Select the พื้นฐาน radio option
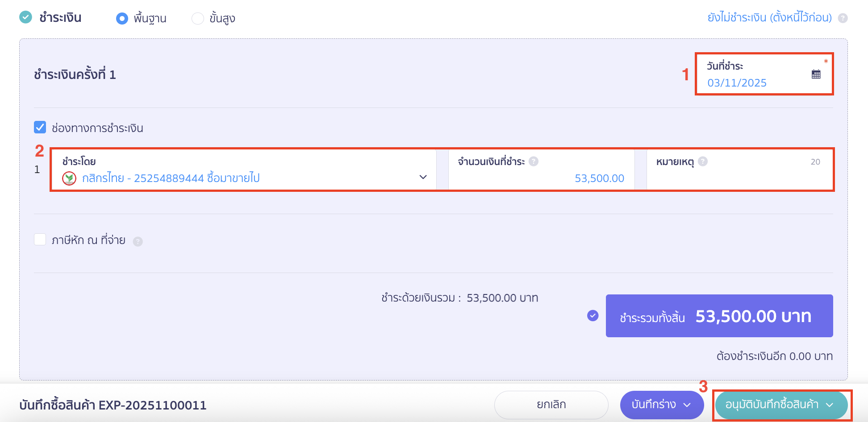The image size is (868, 422). [x=122, y=18]
